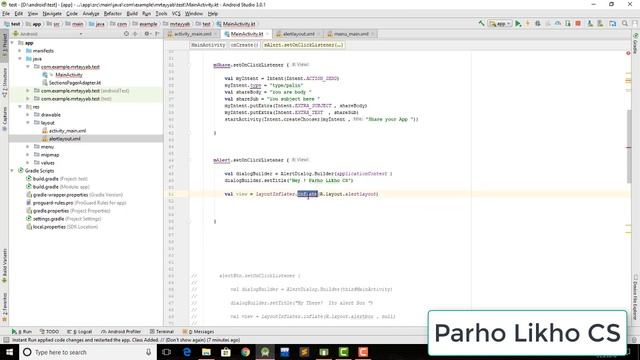
Task: Open File Explorer from taskbar
Action: (206, 352)
